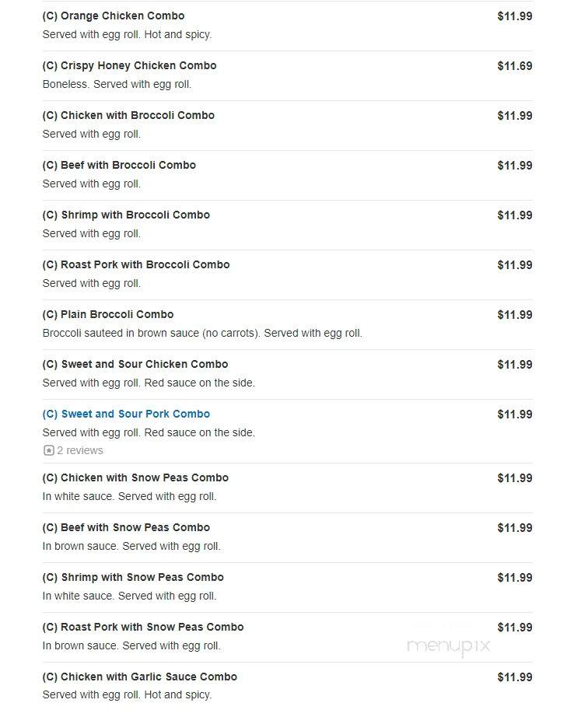Open the 2 reviews link
588x710 pixels.
click(80, 450)
